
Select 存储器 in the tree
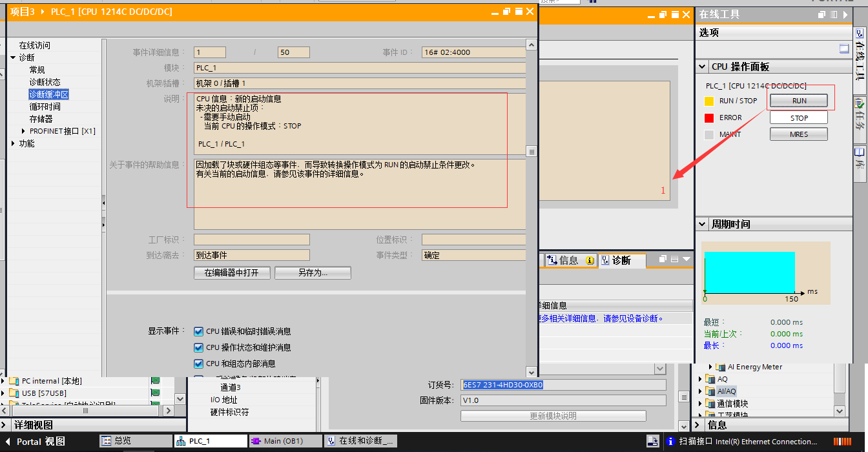[x=41, y=119]
